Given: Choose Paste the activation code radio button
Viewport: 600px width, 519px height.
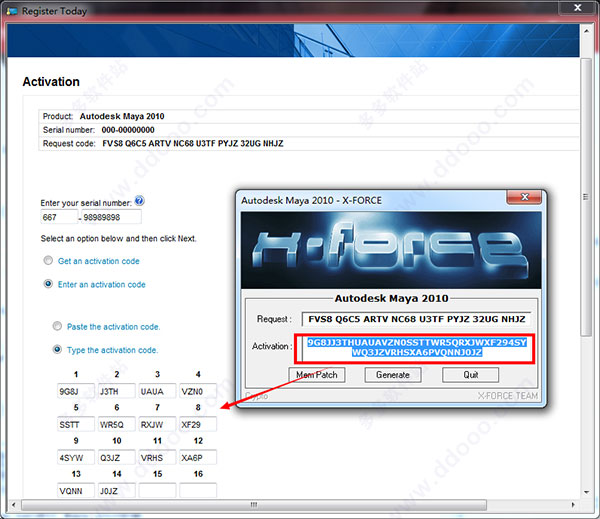Looking at the screenshot, I should (x=57, y=326).
